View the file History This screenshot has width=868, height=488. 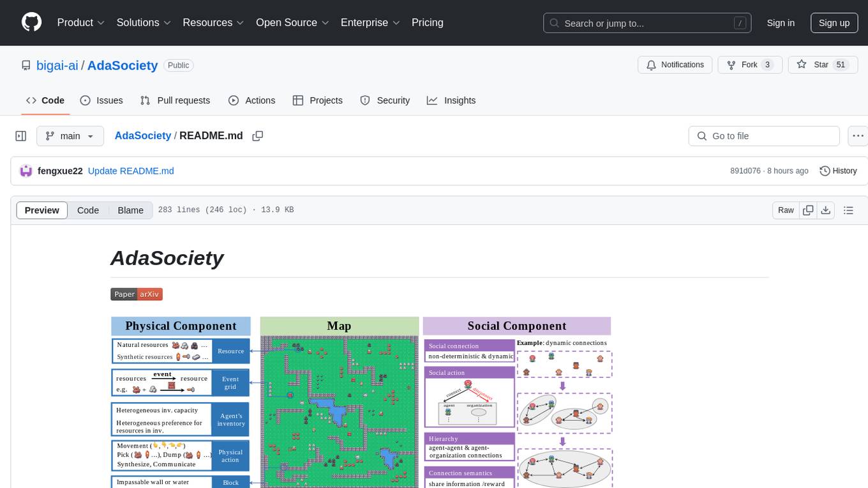(x=838, y=171)
